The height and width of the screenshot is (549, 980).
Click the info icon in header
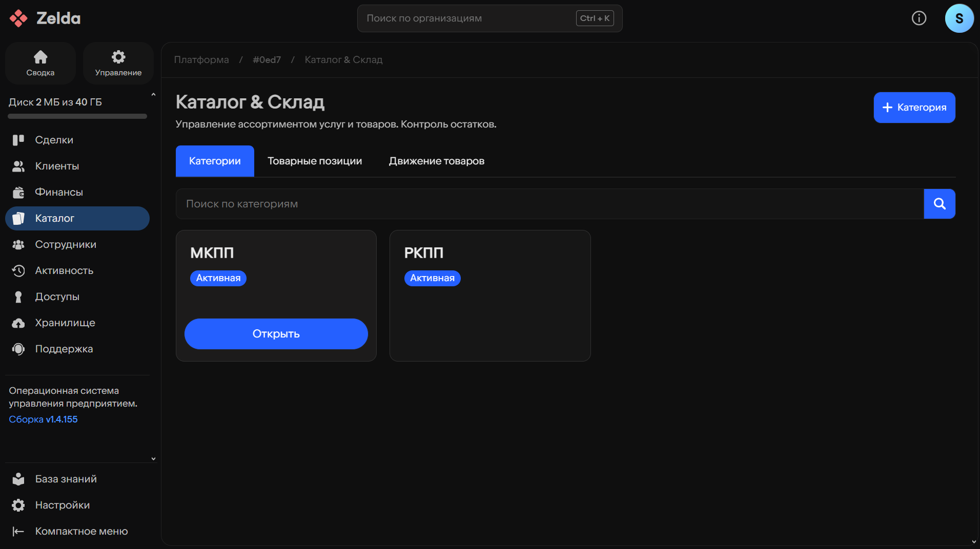point(918,18)
